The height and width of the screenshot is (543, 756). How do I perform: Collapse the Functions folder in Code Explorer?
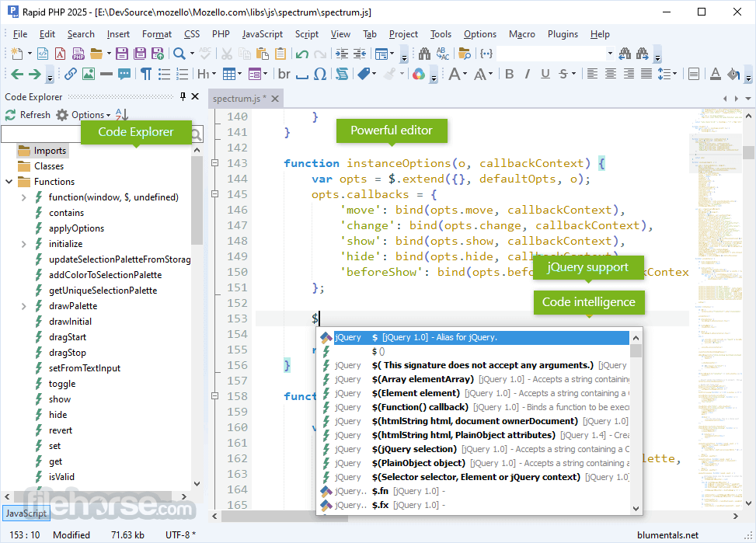pyautogui.click(x=9, y=182)
